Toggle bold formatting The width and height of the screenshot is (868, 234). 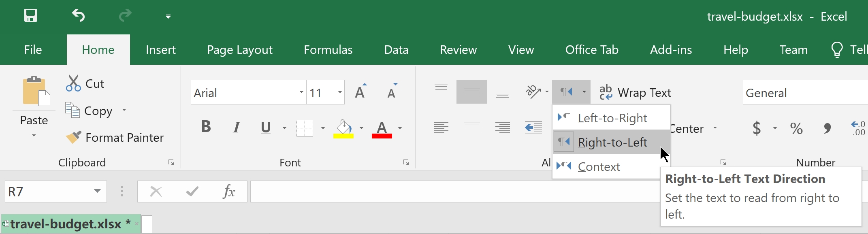206,128
